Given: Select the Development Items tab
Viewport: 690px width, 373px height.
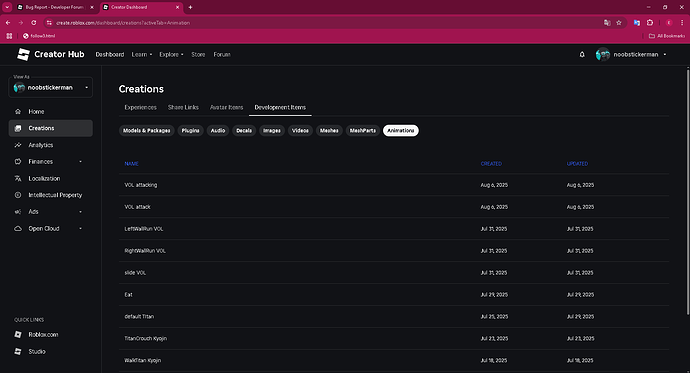Looking at the screenshot, I should click(x=280, y=107).
